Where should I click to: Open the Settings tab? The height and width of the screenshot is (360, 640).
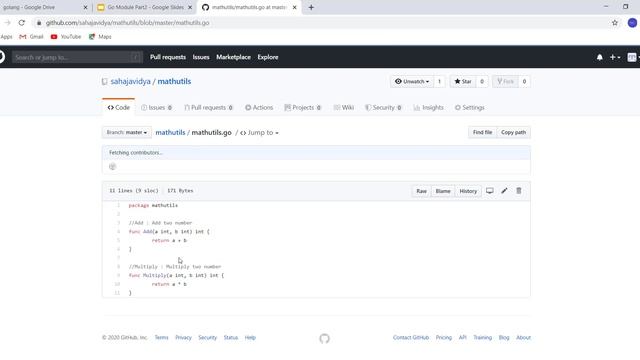(x=469, y=108)
